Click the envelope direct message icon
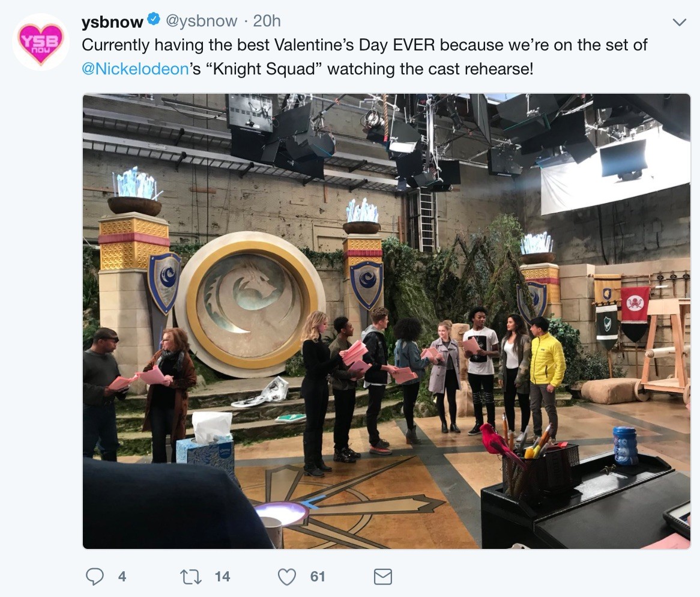This screenshot has width=700, height=597. 382,577
